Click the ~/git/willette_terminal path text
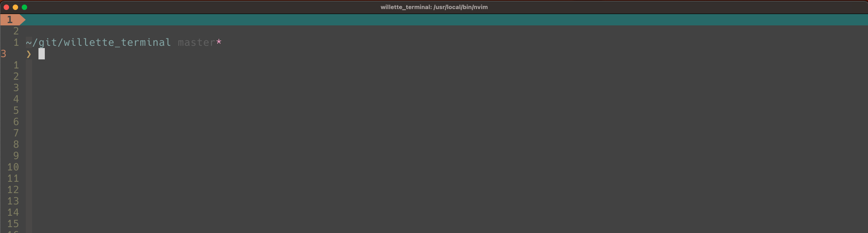868x233 pixels. coord(98,43)
